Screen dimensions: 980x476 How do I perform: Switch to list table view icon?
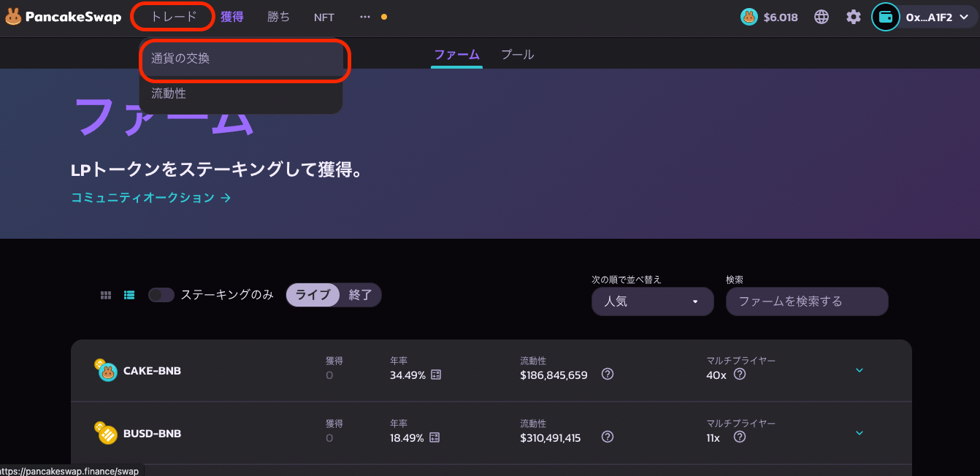(129, 295)
